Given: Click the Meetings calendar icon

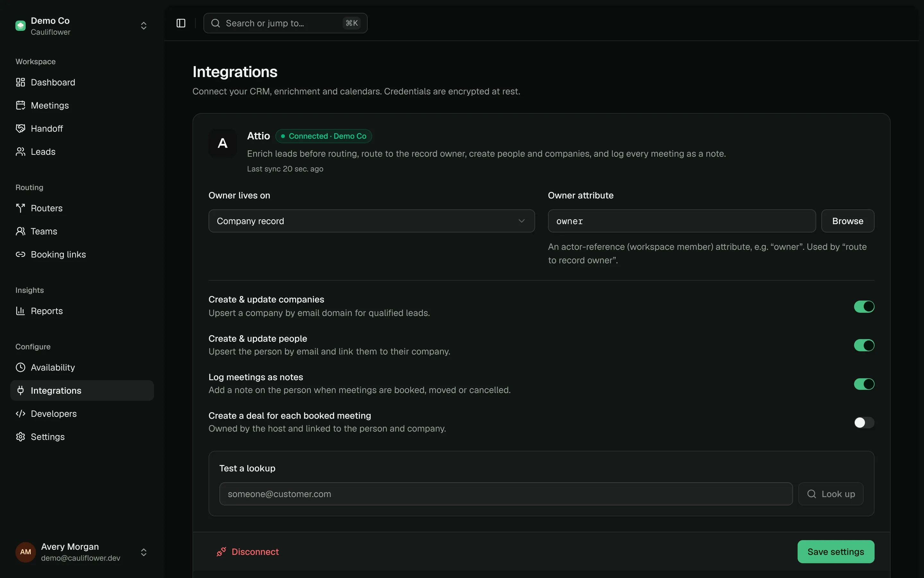Looking at the screenshot, I should pos(21,106).
